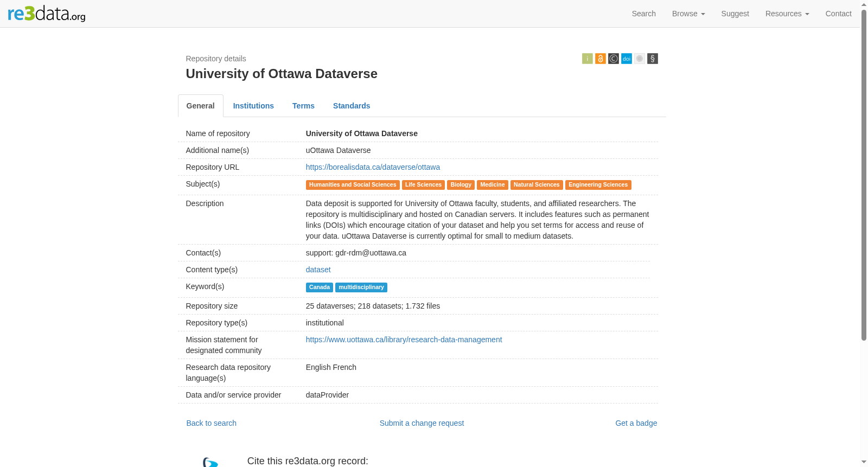Open the Contact page in the navbar
868x467 pixels.
click(839, 14)
